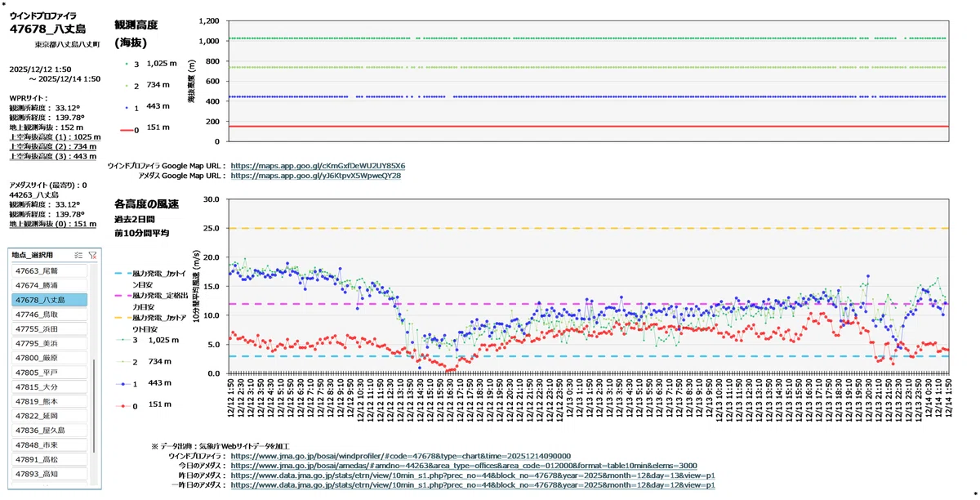
Task: Toggle multi-select icon in 地点_選択用 slicer
Action: click(x=78, y=255)
